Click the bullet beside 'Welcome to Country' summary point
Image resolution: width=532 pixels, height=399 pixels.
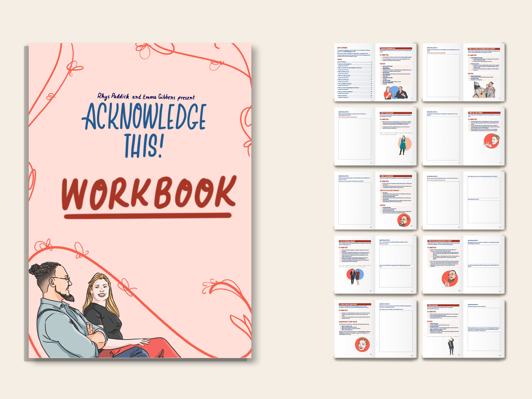470,64
